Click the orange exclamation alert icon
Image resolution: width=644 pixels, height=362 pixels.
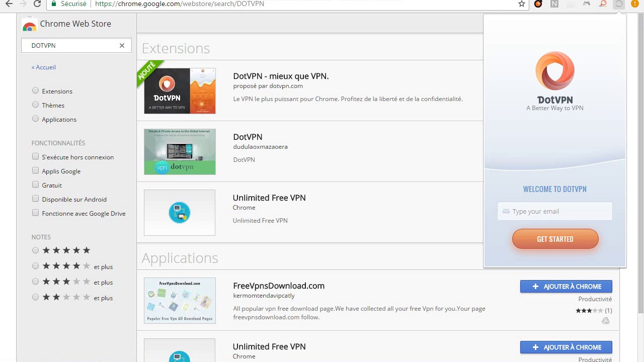635,4
